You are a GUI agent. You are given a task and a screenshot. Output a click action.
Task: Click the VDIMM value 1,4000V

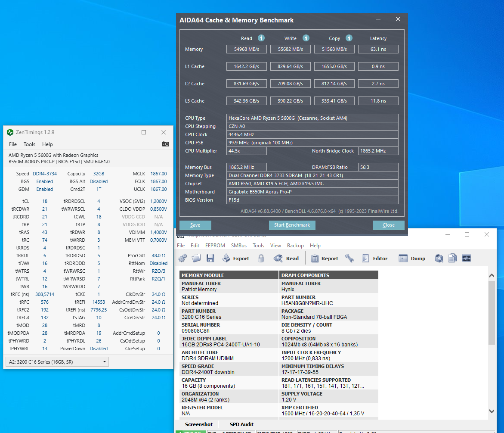point(158,232)
